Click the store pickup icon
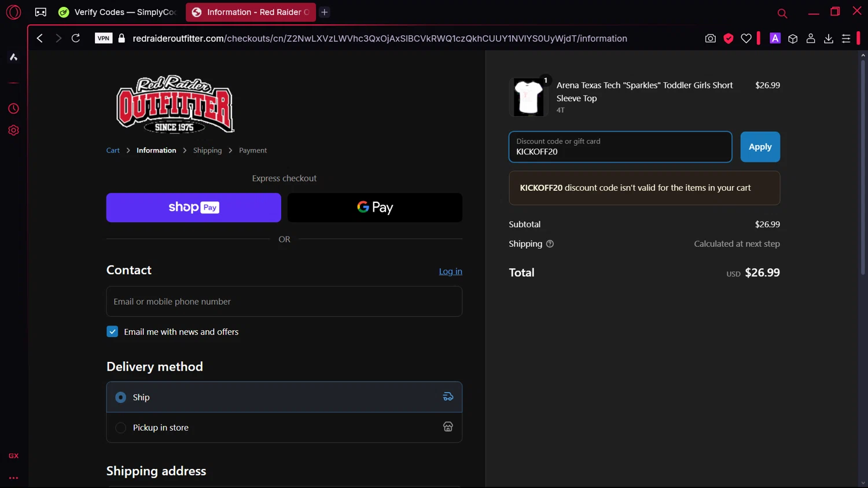Image resolution: width=868 pixels, height=488 pixels. click(x=448, y=427)
